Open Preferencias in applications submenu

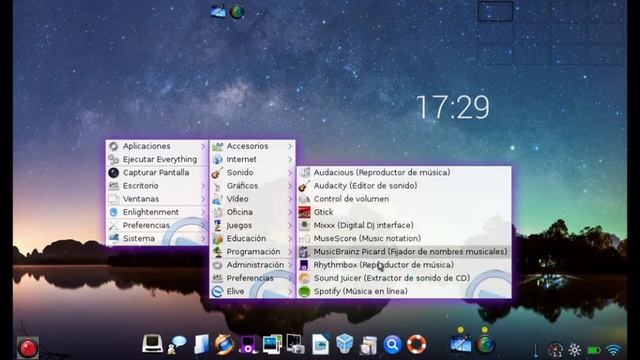[x=253, y=278]
